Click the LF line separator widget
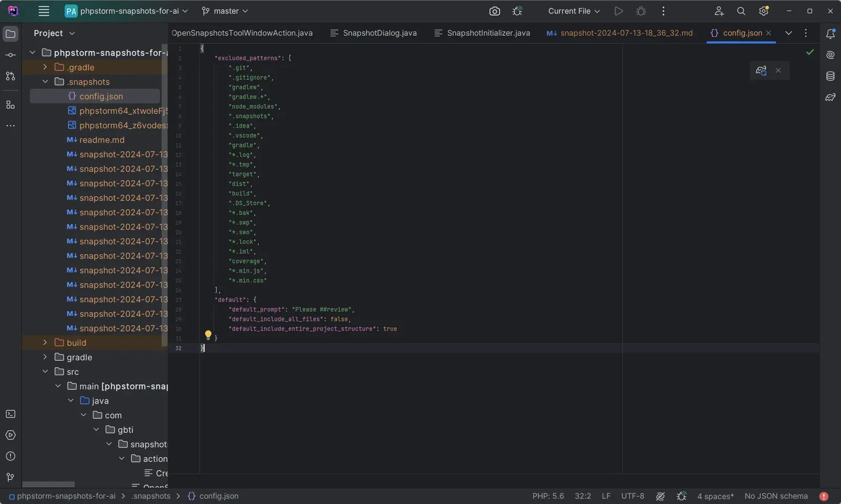The image size is (841, 504). click(x=606, y=496)
